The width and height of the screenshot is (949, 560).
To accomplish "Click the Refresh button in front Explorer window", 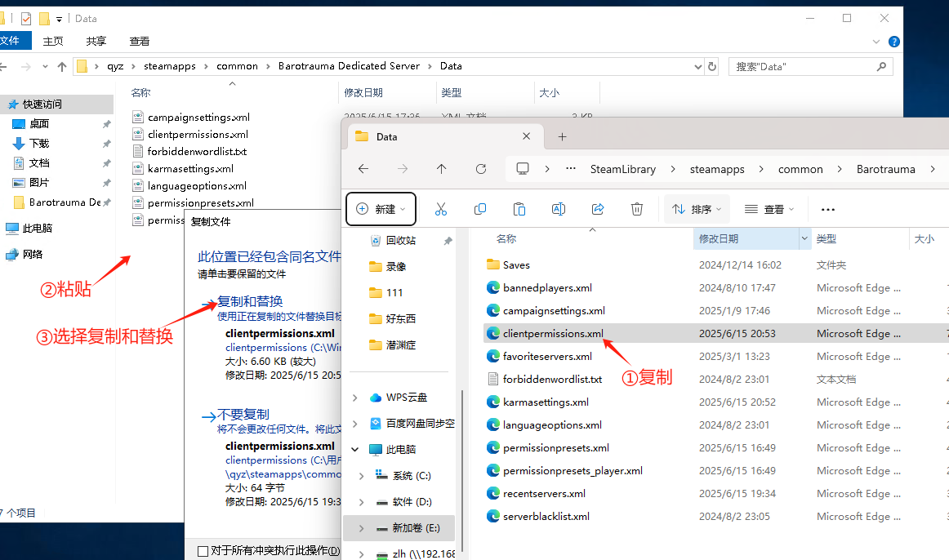I will pos(481,169).
